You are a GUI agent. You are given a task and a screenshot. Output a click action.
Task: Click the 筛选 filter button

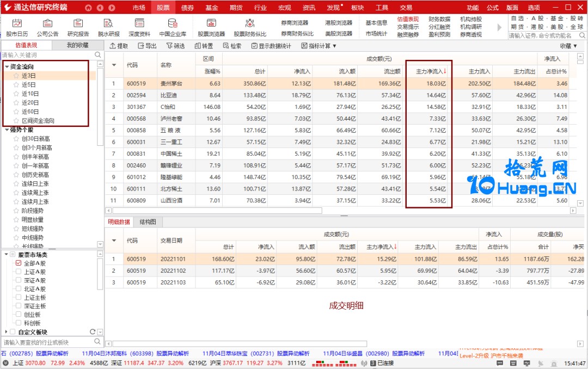coord(175,46)
